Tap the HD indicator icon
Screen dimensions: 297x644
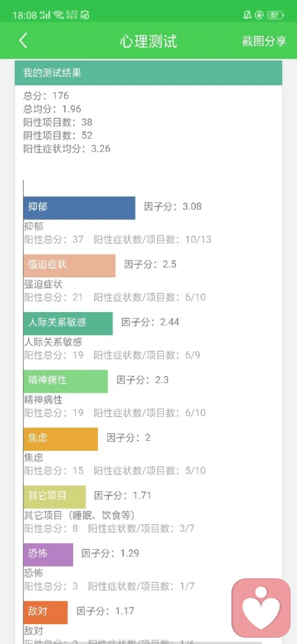point(85,15)
